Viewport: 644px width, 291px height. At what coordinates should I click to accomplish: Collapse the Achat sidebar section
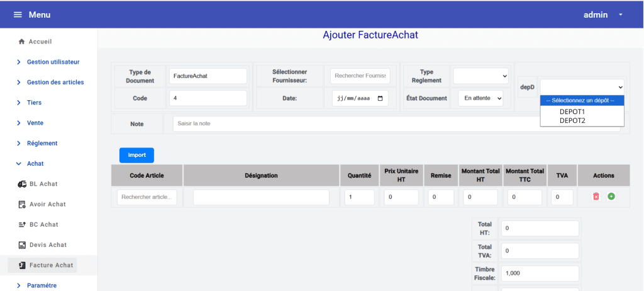pyautogui.click(x=35, y=163)
